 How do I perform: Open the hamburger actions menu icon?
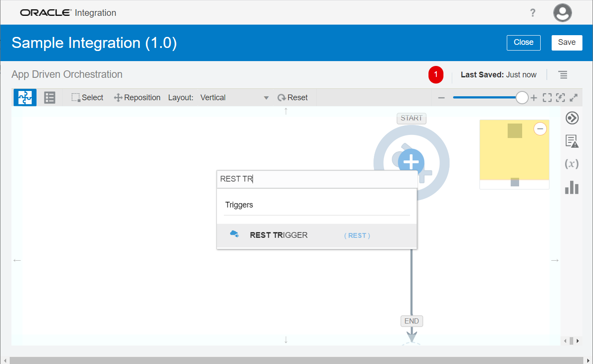click(x=563, y=75)
